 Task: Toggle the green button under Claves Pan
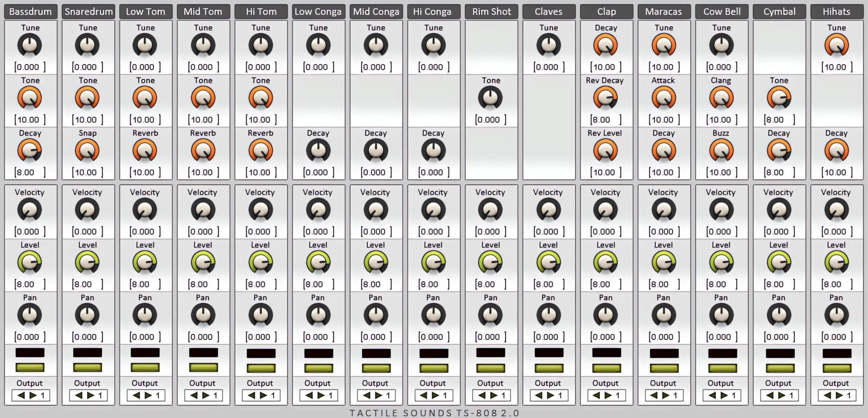[548, 368]
